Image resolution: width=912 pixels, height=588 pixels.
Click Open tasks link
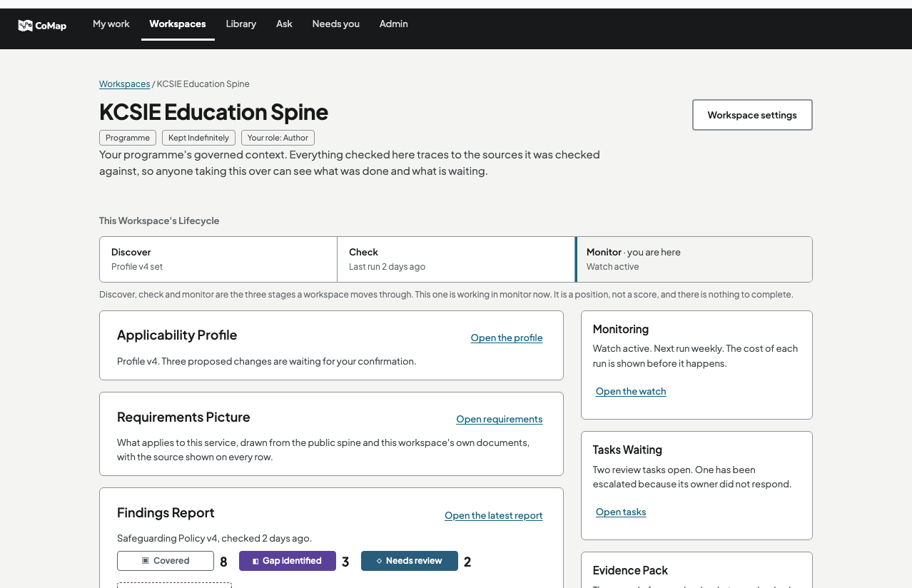click(621, 512)
